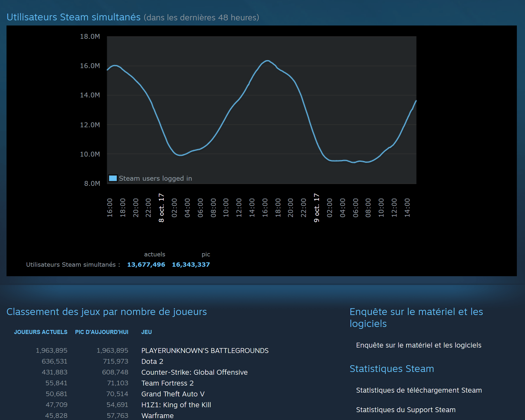The width and height of the screenshot is (525, 420).
Task: Click the '8 oct. 17' date marker
Action: [161, 208]
